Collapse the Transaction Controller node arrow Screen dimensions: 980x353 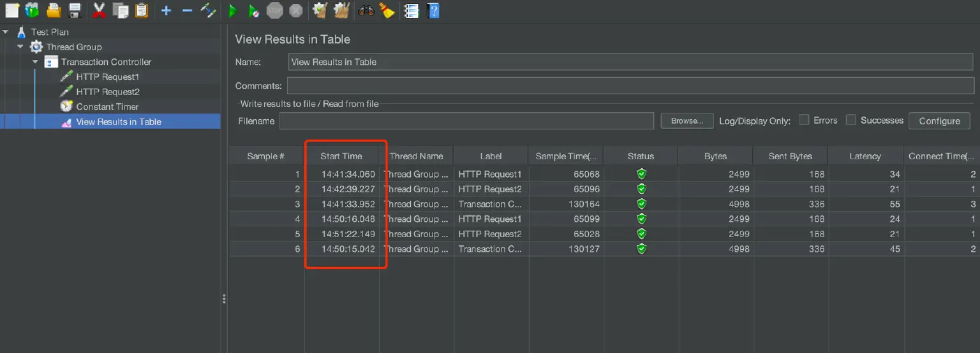pyautogui.click(x=36, y=62)
